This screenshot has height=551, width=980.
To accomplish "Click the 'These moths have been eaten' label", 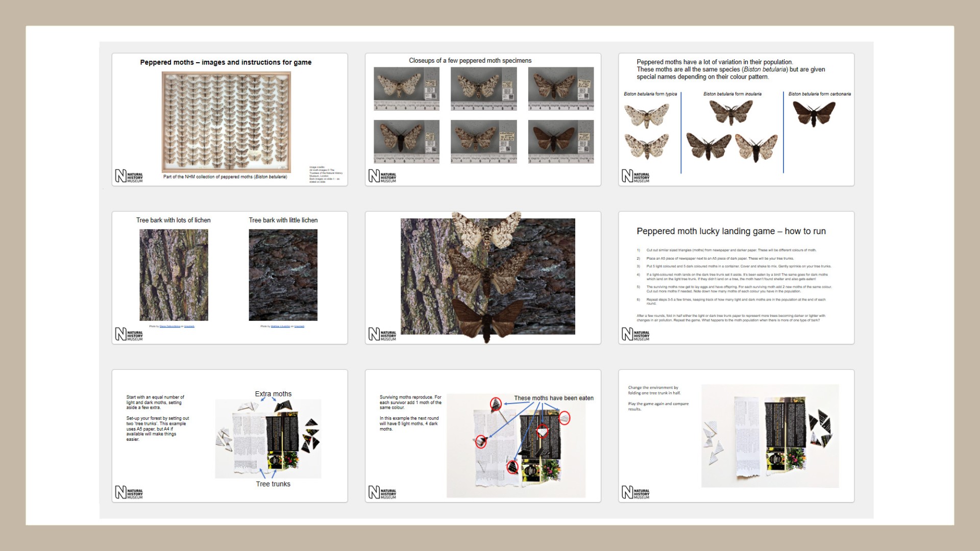I will [553, 398].
